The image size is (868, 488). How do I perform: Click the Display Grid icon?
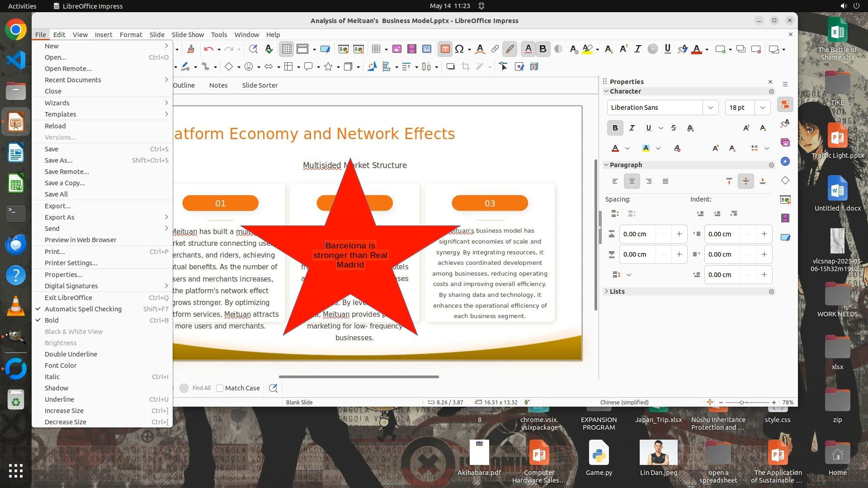(x=287, y=49)
